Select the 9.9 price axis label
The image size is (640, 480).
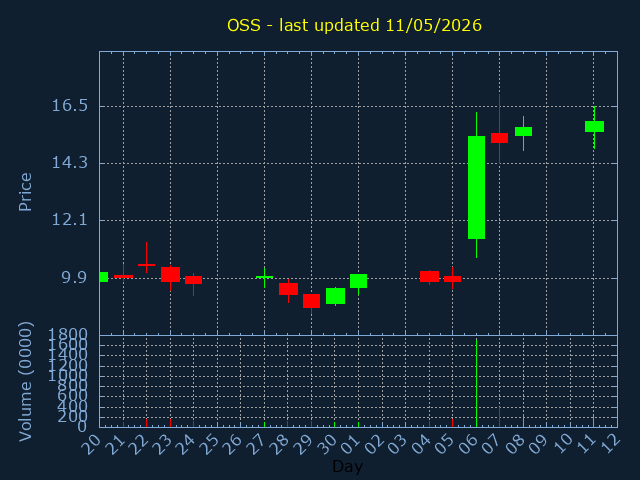[x=75, y=278]
